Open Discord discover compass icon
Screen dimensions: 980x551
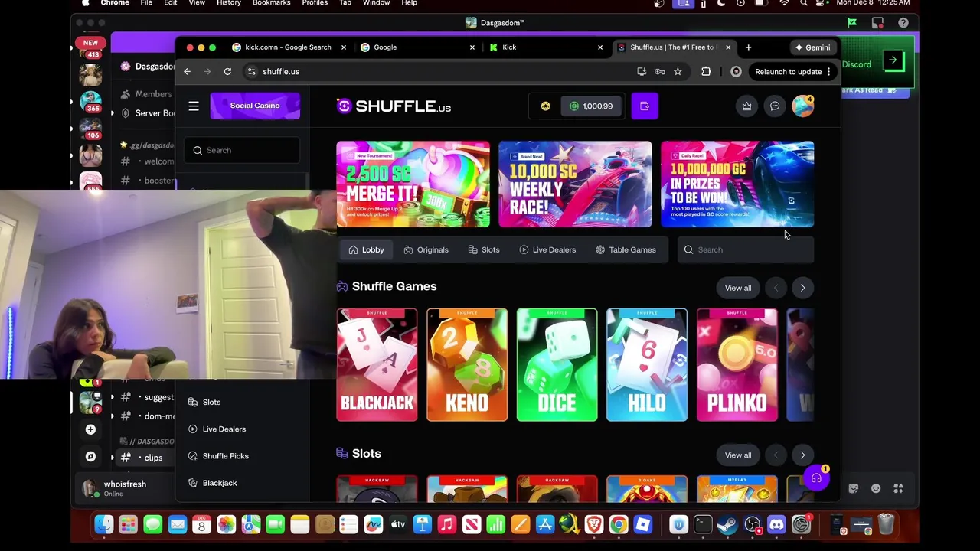click(x=90, y=456)
